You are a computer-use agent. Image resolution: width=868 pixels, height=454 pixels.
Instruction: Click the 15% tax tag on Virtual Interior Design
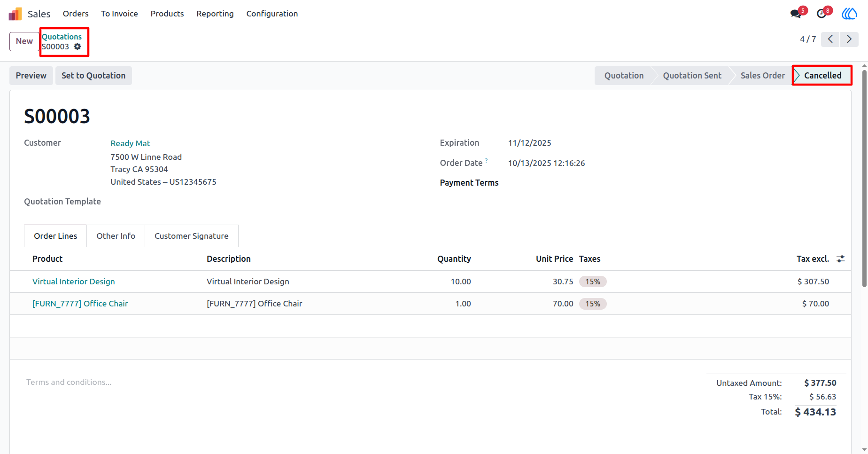[593, 282]
